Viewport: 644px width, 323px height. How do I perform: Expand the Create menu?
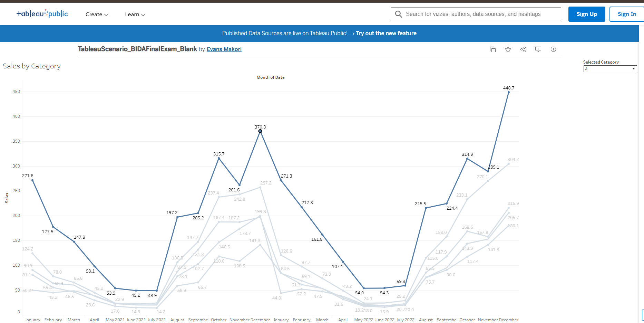coord(97,15)
